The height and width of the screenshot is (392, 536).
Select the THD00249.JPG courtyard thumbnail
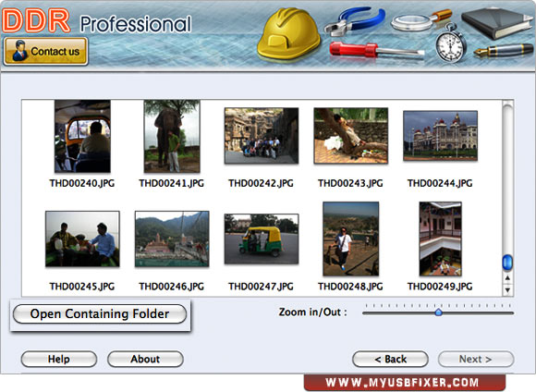[440, 239]
